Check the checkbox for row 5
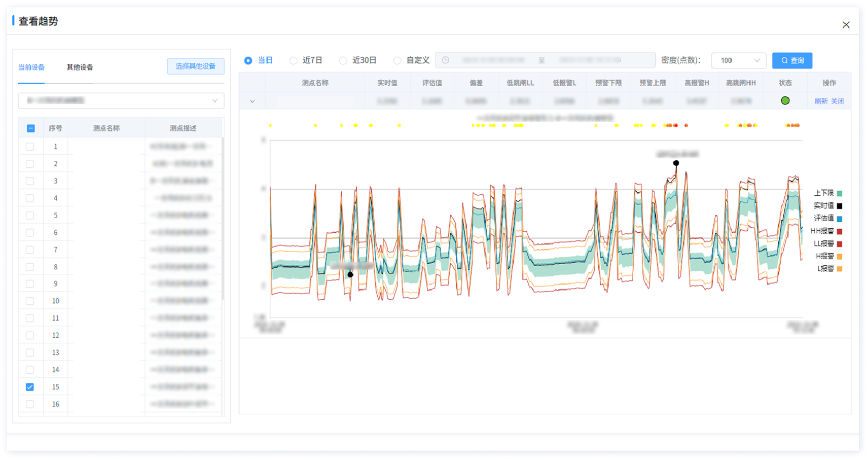Image resolution: width=868 pixels, height=460 pixels. point(30,216)
